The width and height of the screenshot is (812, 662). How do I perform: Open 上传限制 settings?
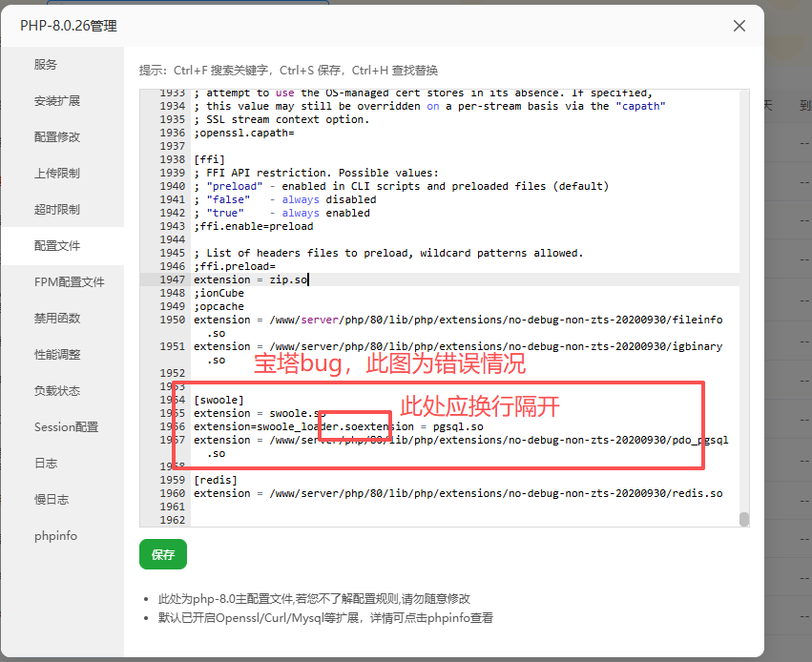point(57,174)
